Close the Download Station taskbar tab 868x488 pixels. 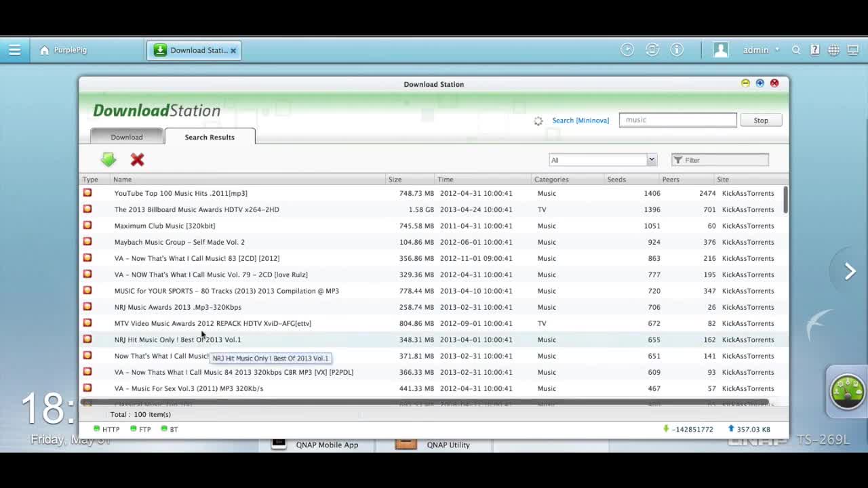click(233, 50)
